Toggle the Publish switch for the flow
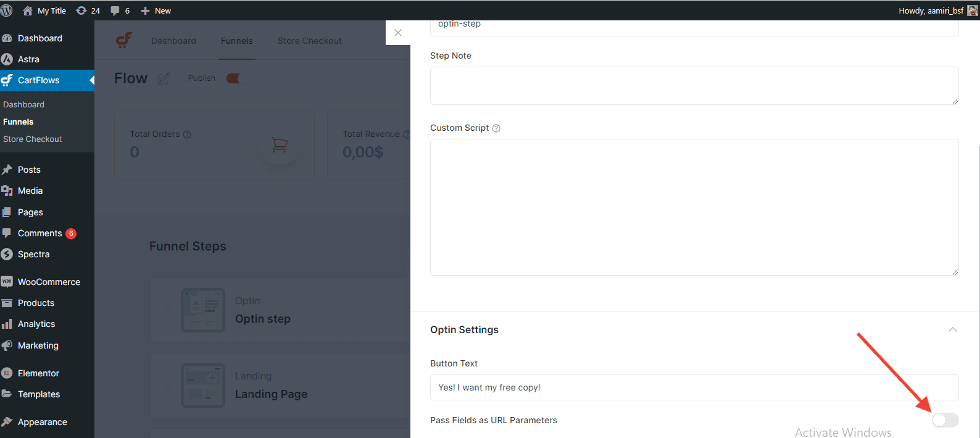Viewport: 980px width, 438px height. point(234,78)
